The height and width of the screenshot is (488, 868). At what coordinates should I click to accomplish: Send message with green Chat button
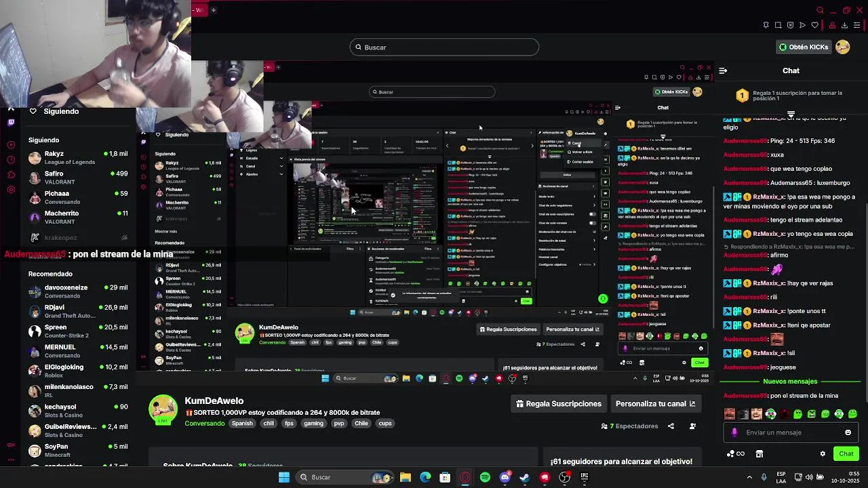tap(846, 454)
